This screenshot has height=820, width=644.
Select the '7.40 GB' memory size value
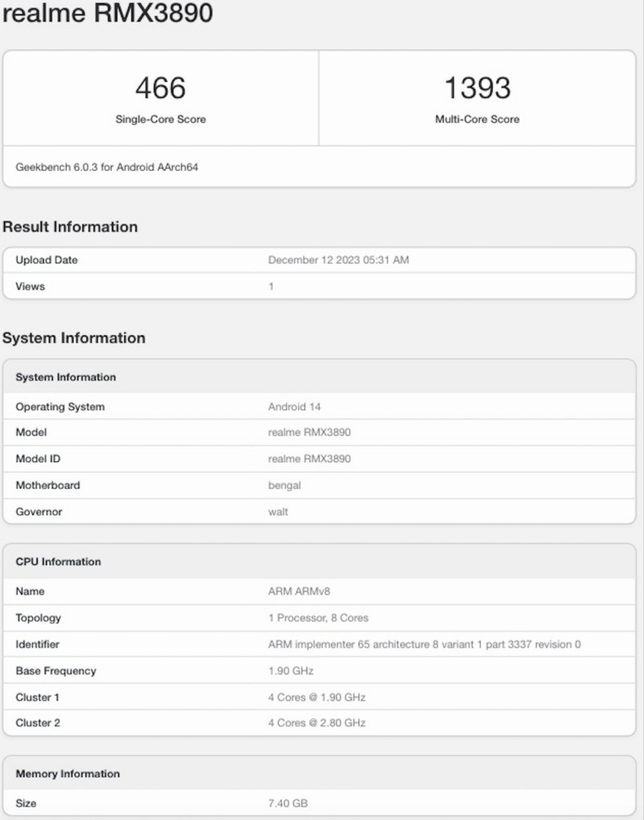point(288,803)
